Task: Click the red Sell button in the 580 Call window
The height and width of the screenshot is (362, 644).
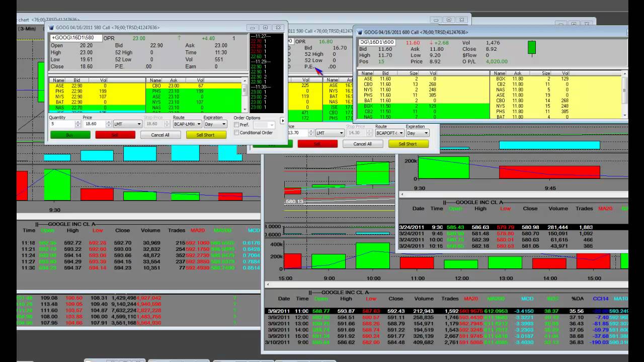Action: [x=115, y=135]
